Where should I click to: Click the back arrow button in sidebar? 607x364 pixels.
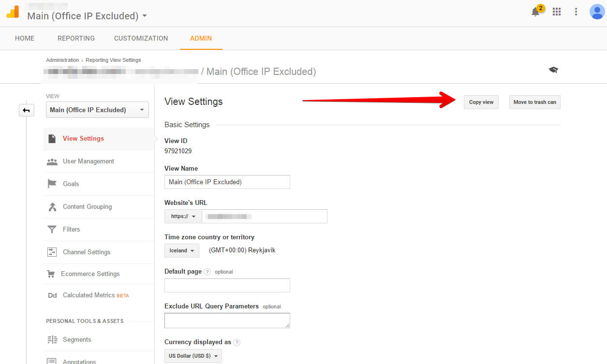(x=26, y=111)
